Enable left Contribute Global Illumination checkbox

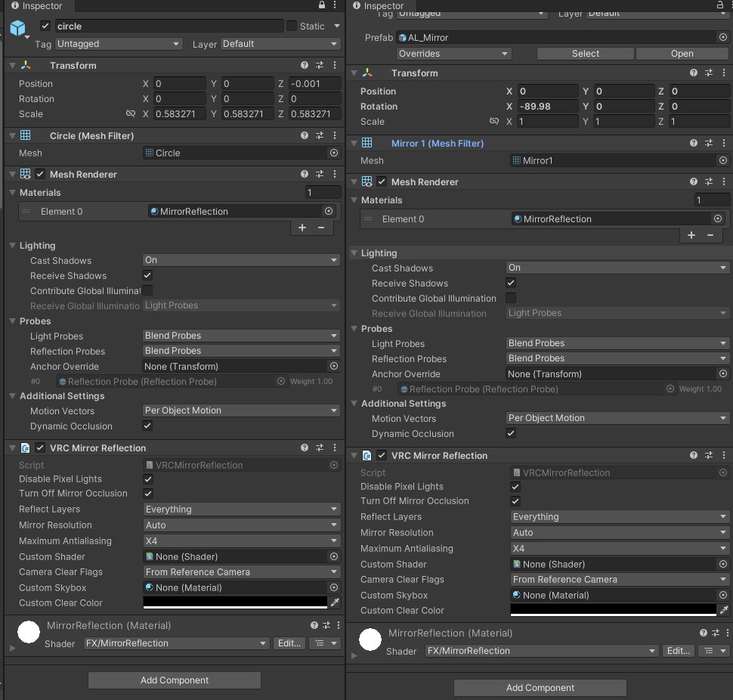pos(147,290)
